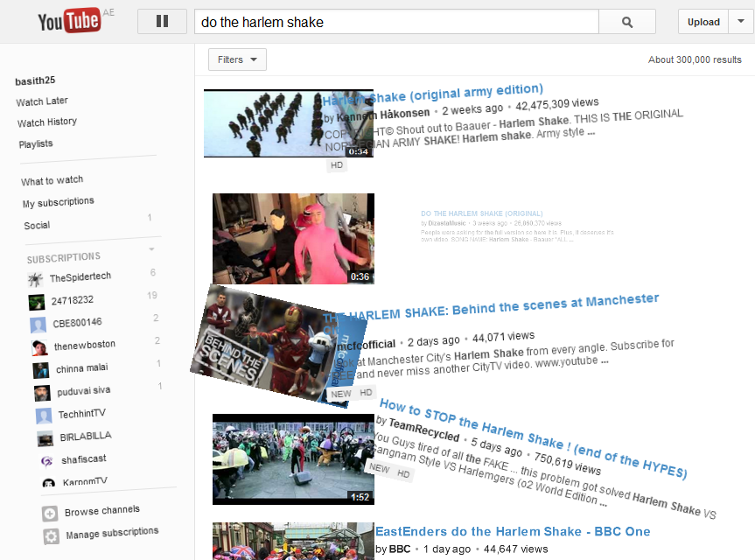Click the Browse channels plus icon
This screenshot has width=755, height=560.
51,514
